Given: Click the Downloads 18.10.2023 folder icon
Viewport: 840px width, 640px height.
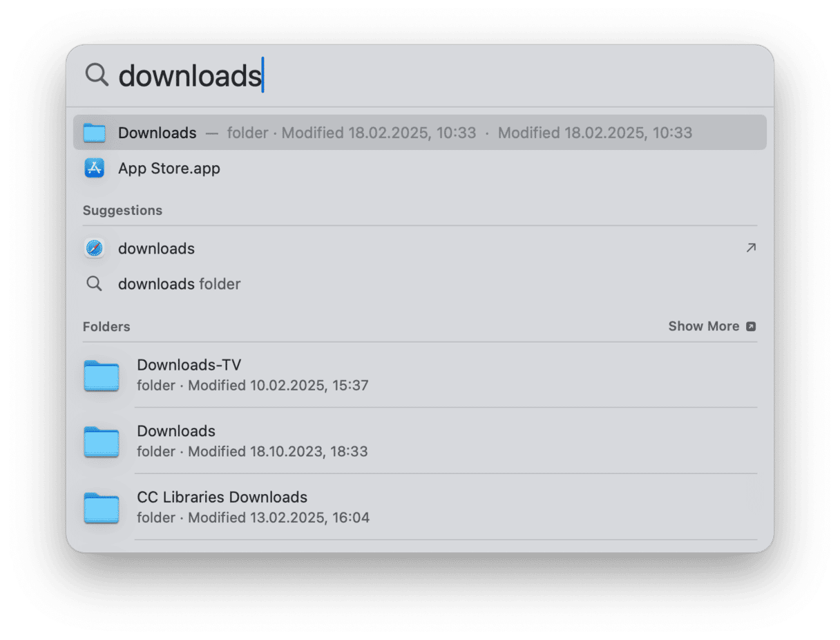Looking at the screenshot, I should pos(102,442).
